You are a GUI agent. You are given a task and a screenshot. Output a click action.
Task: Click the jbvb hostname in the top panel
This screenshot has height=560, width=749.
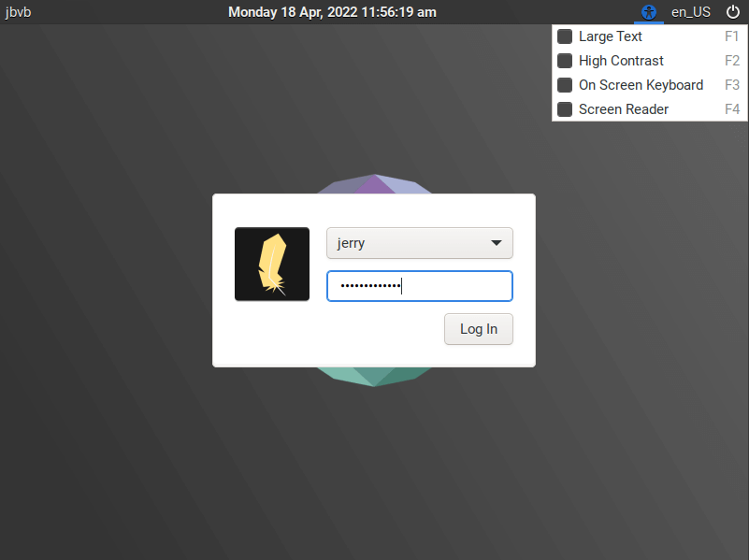19,12
